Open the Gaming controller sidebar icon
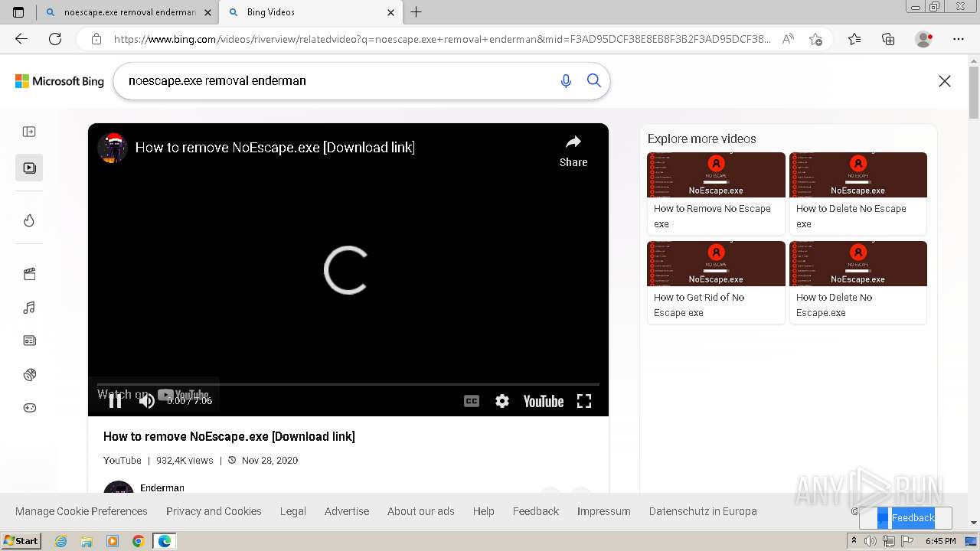980x551 pixels. pyautogui.click(x=29, y=408)
